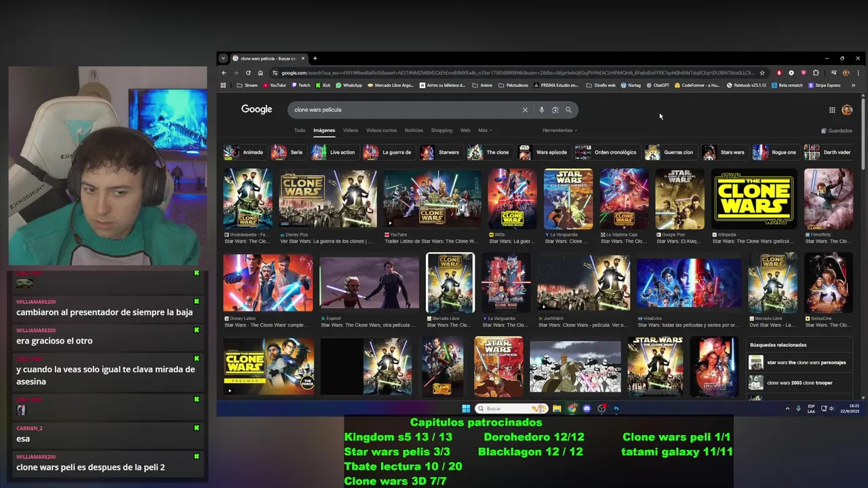Open the Twitch bookmark
The image size is (868, 488).
coord(300,85)
